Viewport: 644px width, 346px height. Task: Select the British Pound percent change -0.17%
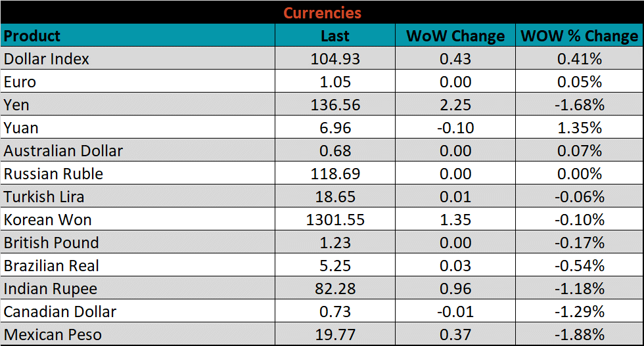(579, 243)
